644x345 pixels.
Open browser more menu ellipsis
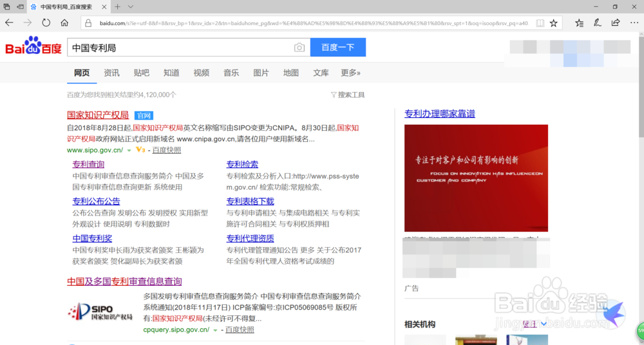tap(634, 23)
